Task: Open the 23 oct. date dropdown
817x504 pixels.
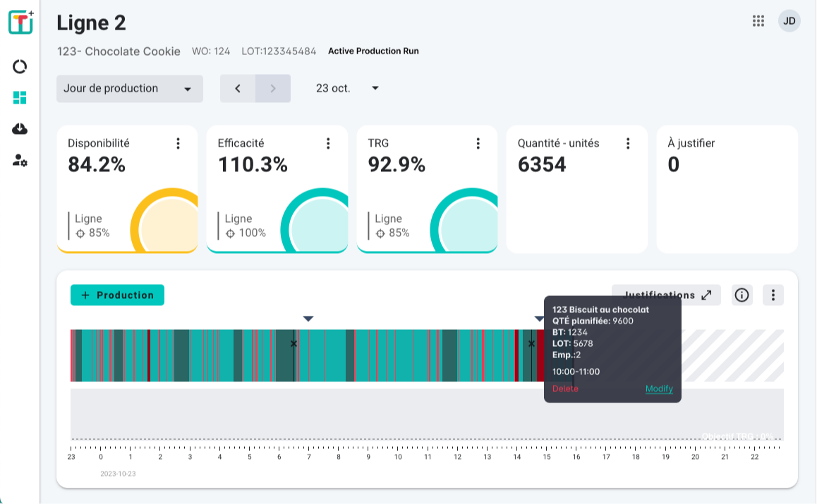Action: (x=348, y=89)
